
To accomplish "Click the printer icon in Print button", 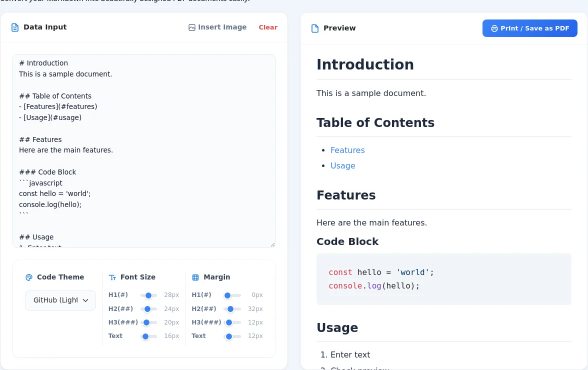I will [494, 28].
